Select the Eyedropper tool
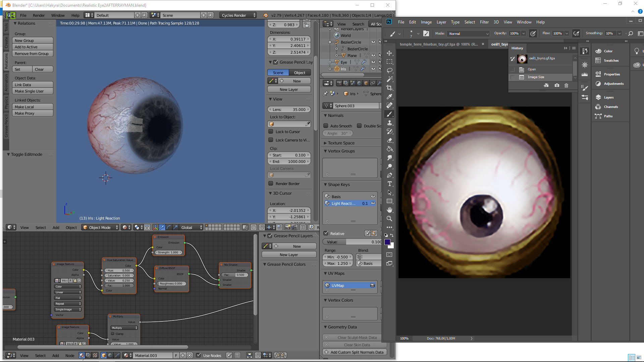Viewport: 644px width, 362px height. point(389,97)
